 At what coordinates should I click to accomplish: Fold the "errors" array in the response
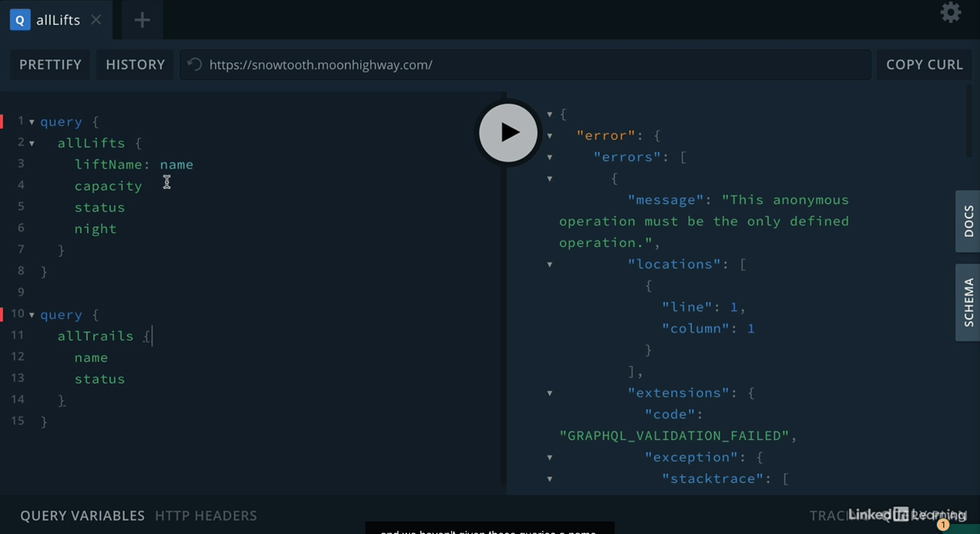(550, 157)
